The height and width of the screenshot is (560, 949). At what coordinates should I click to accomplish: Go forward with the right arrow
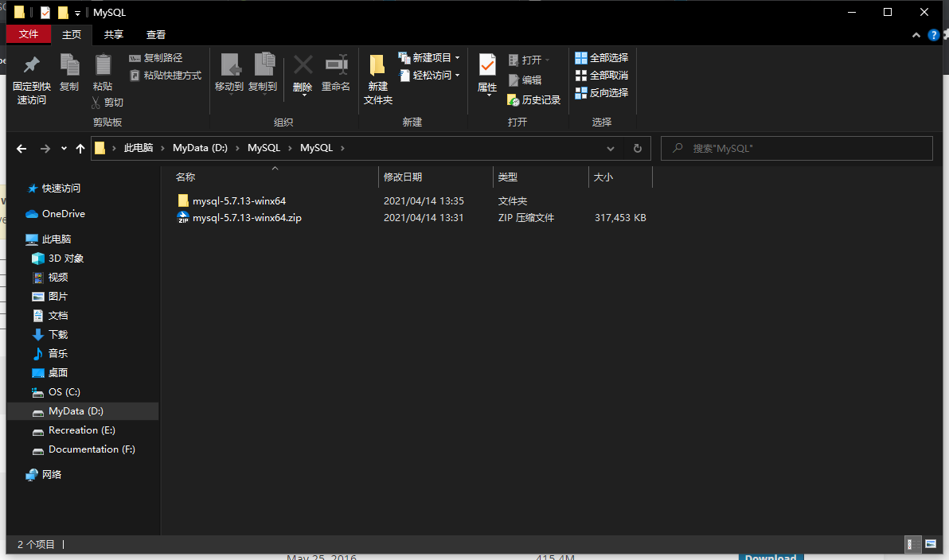[45, 148]
